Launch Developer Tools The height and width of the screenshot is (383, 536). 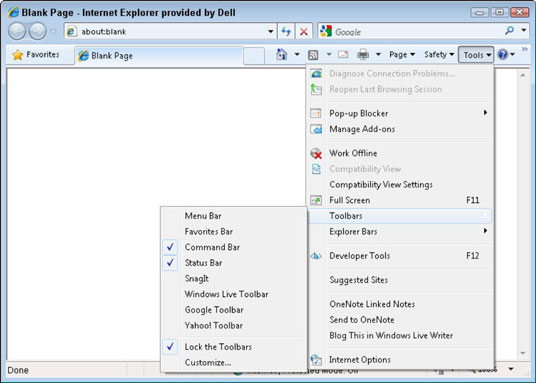point(400,256)
